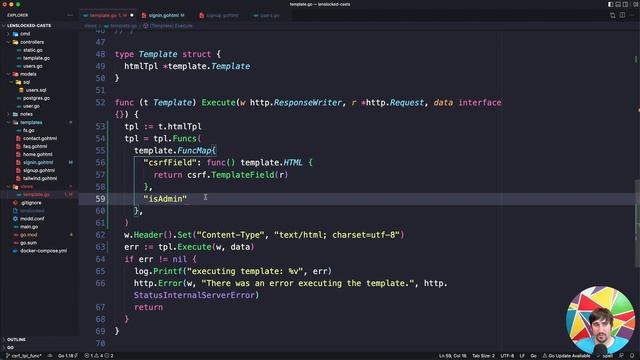
Task: Click Ln 59, Col 16 cursor position
Action: click(x=452, y=356)
